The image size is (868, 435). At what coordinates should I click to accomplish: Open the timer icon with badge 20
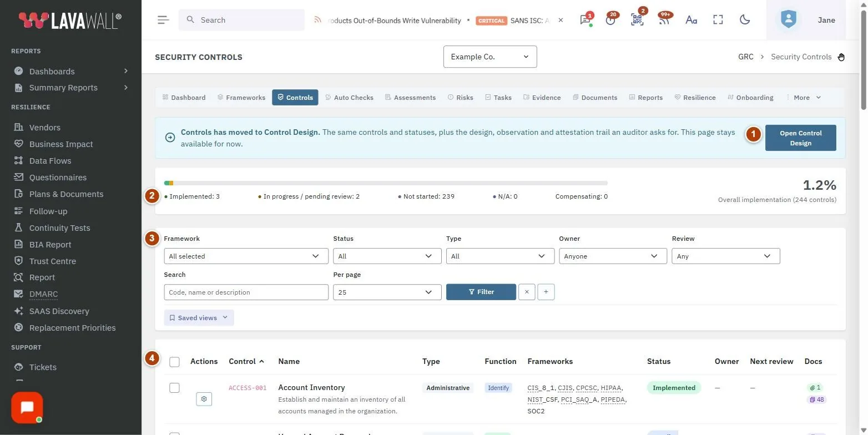(610, 20)
